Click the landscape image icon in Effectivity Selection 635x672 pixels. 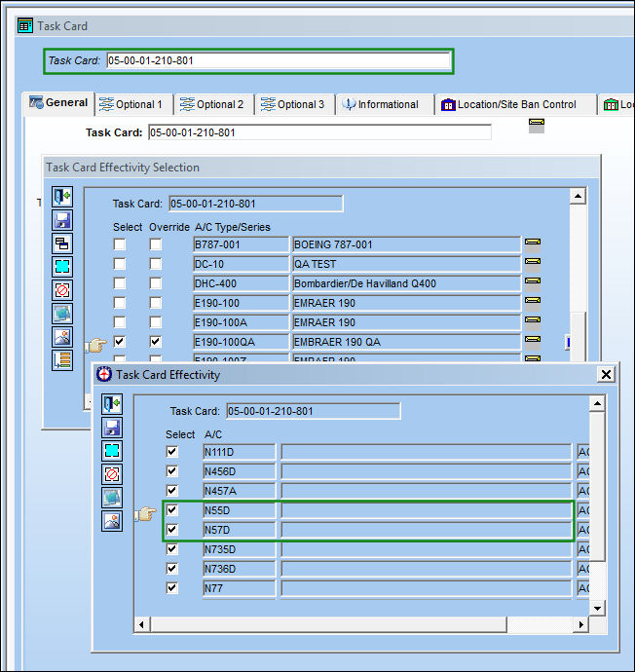coord(62,337)
